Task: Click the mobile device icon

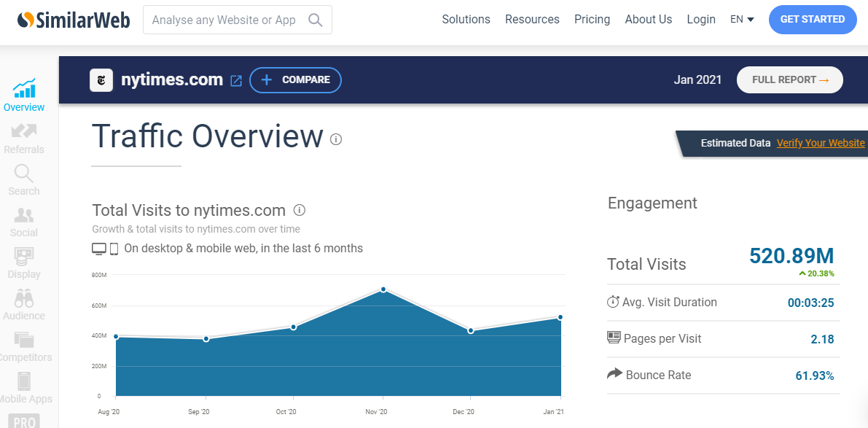Action: [x=114, y=249]
